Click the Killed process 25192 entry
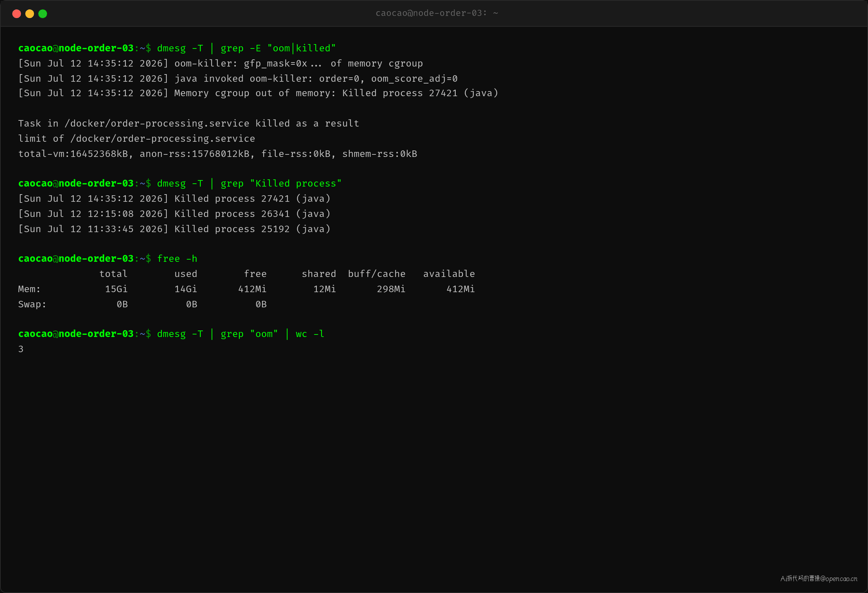This screenshot has width=868, height=593. click(174, 229)
